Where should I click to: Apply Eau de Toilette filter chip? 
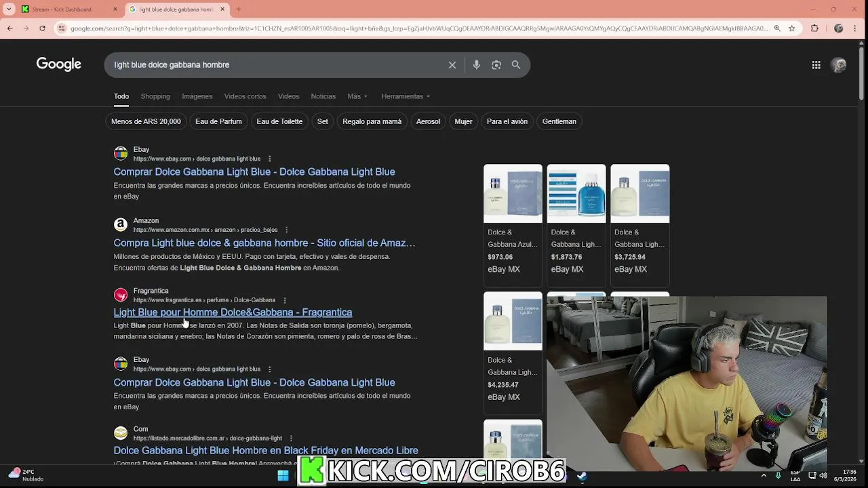[x=279, y=121]
